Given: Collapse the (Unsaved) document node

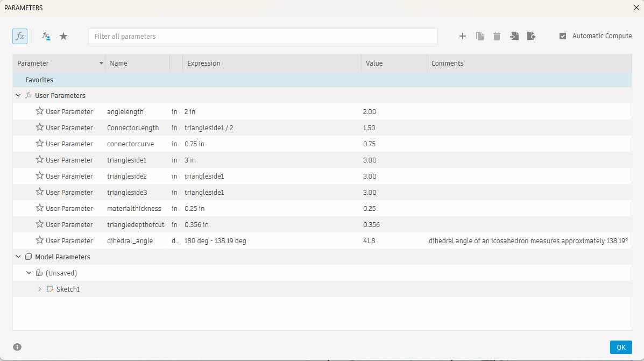Looking at the screenshot, I should pyautogui.click(x=29, y=273).
